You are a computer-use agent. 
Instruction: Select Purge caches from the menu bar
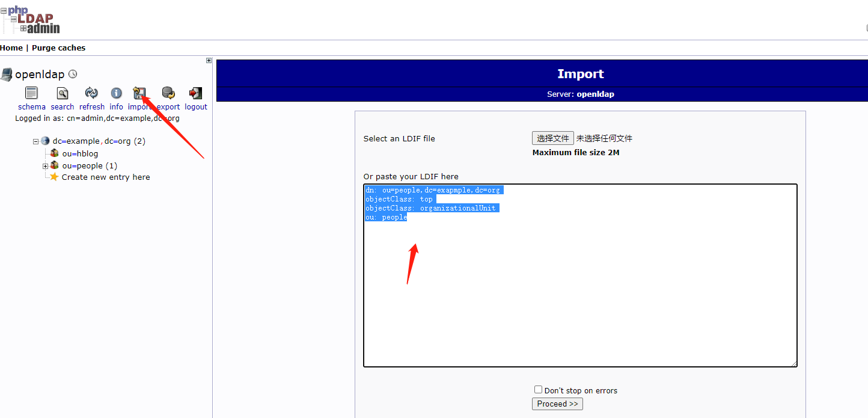(x=58, y=48)
